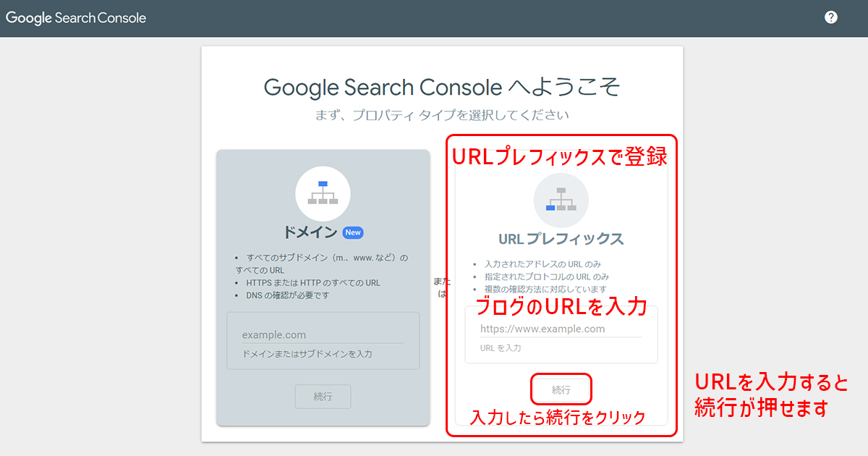Viewport: 868px width, 456px height.
Task: Open the help question mark icon
Action: tap(831, 17)
